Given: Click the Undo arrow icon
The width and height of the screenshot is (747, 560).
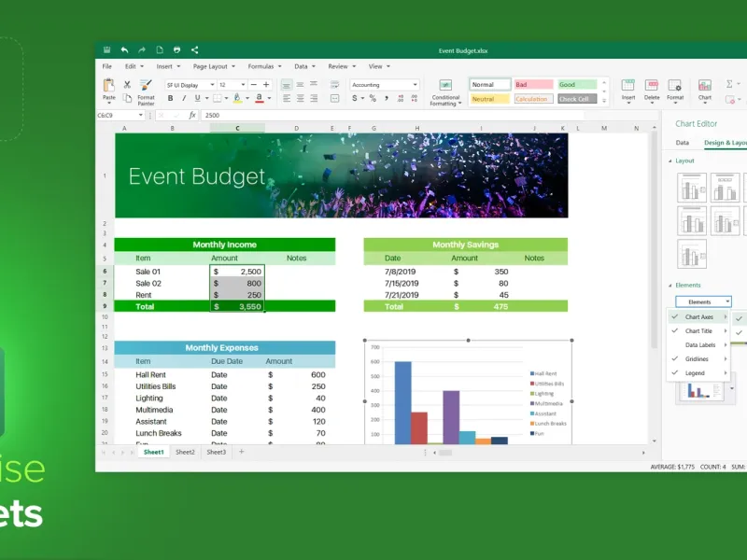Looking at the screenshot, I should coord(124,49).
